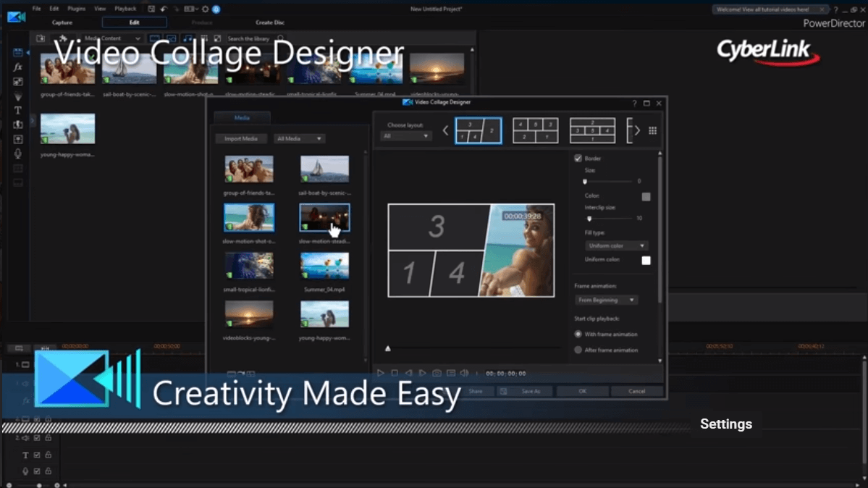Open the Playback menu

[125, 9]
